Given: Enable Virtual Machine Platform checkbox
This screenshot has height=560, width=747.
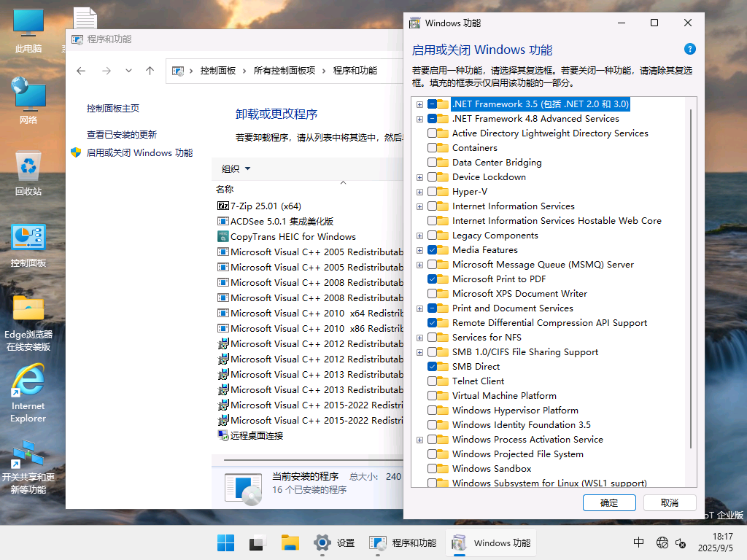Looking at the screenshot, I should (x=432, y=395).
